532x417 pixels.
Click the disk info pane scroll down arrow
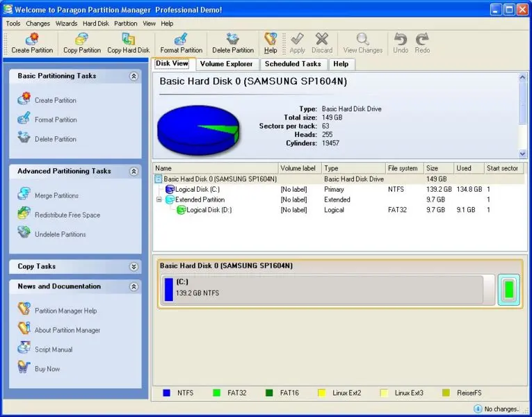tap(522, 154)
